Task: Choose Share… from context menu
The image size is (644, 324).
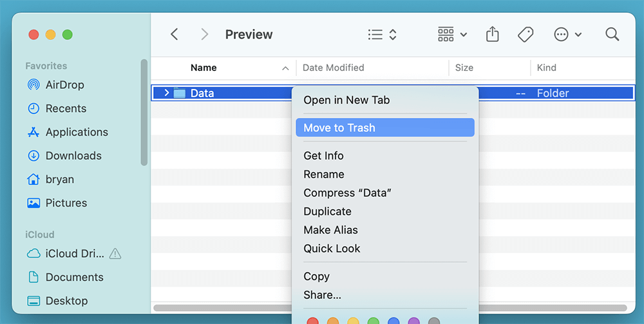Action: [385, 295]
